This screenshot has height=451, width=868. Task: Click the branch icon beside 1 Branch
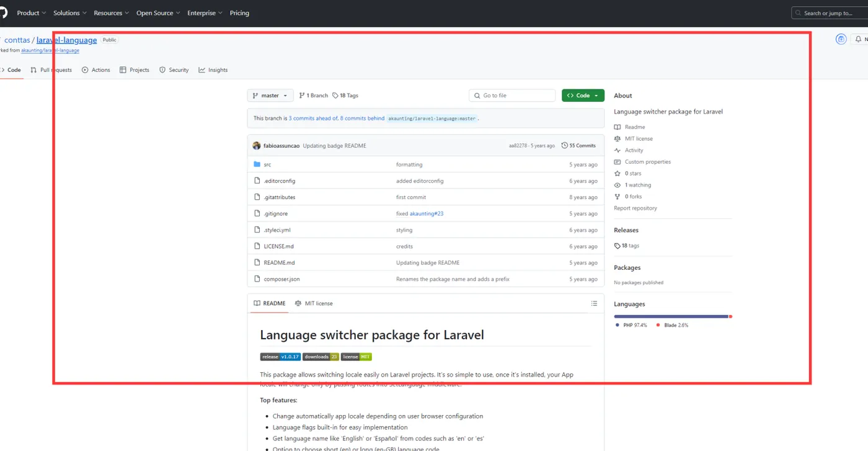[x=302, y=96]
